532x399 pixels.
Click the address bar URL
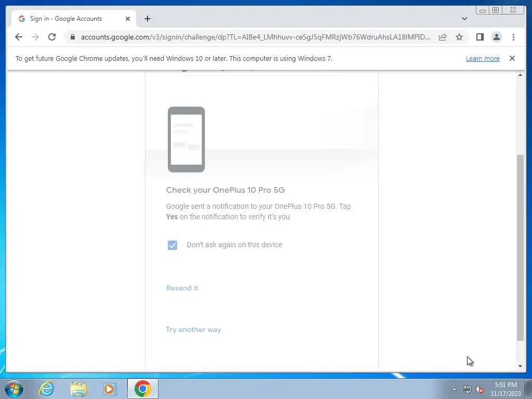point(256,37)
